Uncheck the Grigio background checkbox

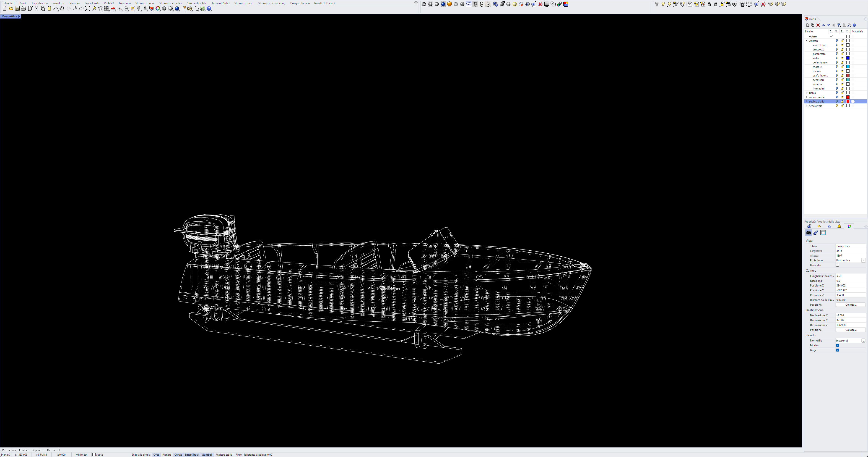pos(837,350)
